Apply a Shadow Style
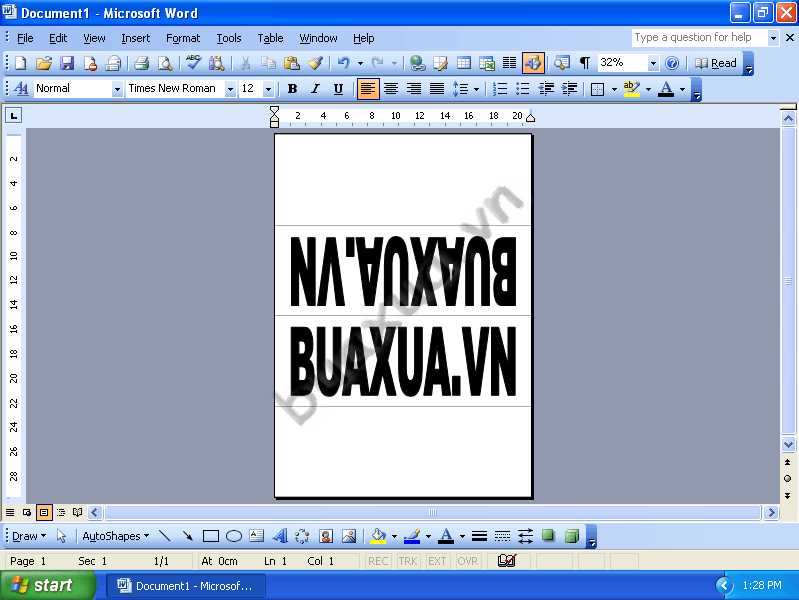 tap(548, 536)
